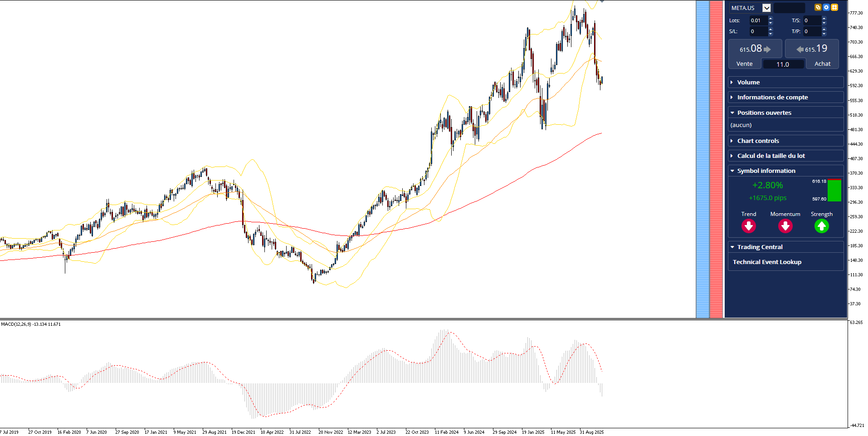Open the META.US symbol dropdown

(x=766, y=8)
